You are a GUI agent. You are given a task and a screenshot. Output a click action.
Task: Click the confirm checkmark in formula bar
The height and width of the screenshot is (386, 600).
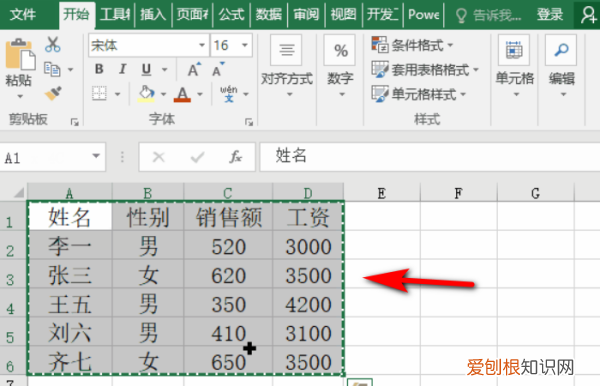(x=197, y=157)
